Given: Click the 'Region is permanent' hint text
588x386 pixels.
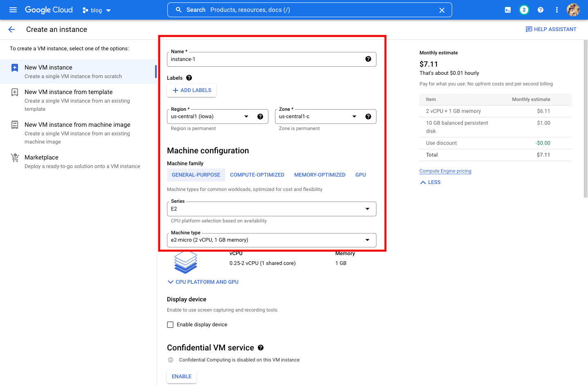Looking at the screenshot, I should [x=193, y=128].
